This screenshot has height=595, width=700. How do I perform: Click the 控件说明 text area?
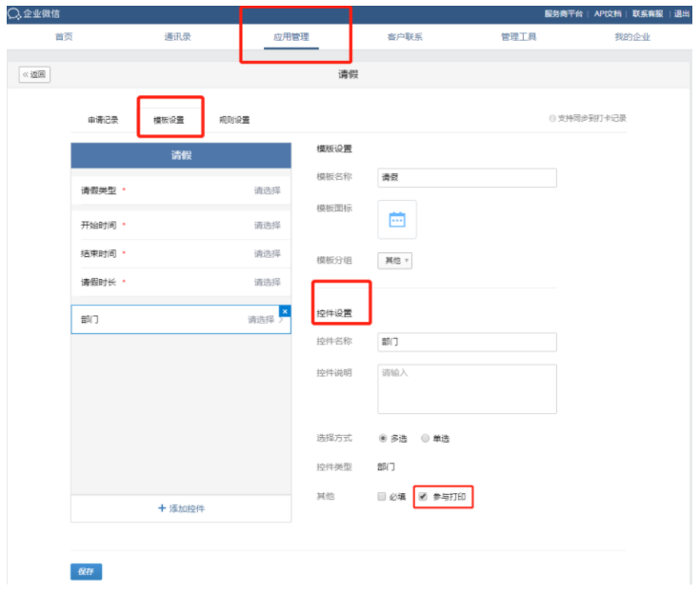pos(467,388)
